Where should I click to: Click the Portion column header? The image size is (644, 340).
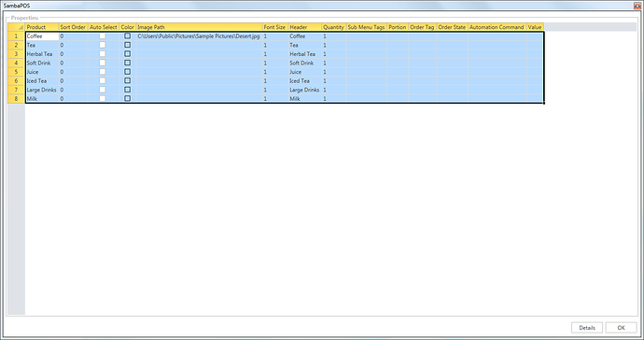398,27
